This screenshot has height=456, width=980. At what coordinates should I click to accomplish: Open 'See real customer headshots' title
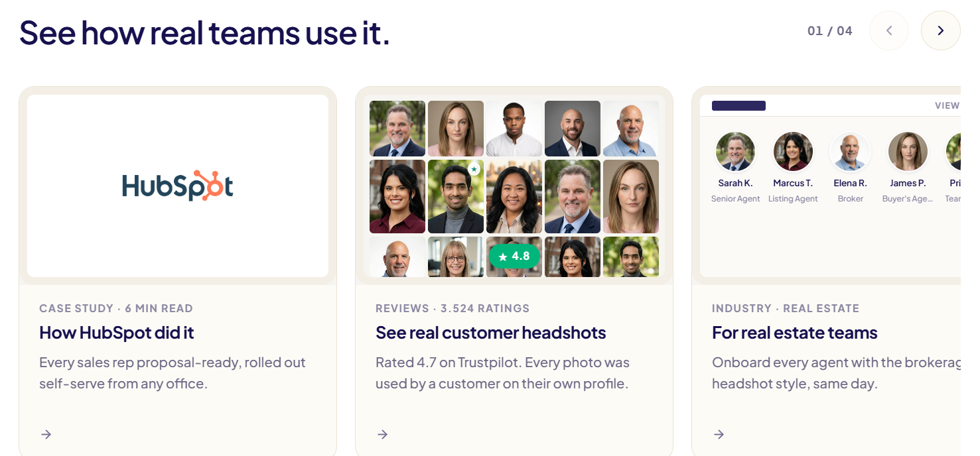click(x=491, y=333)
